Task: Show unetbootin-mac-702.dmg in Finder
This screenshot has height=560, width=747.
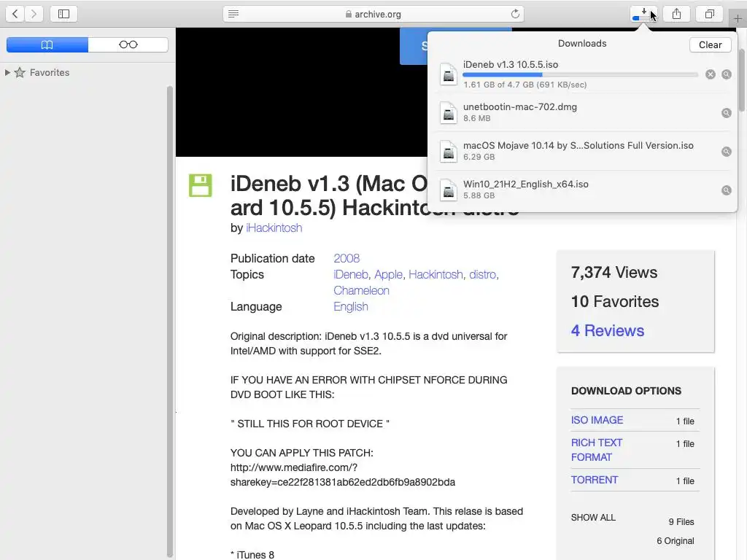Action: [x=726, y=113]
